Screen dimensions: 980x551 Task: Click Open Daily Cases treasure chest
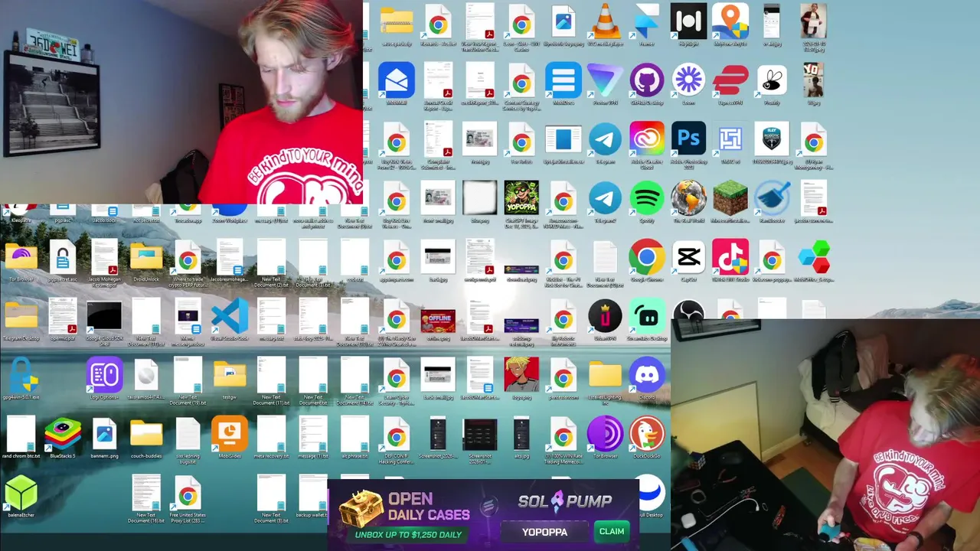coord(362,507)
